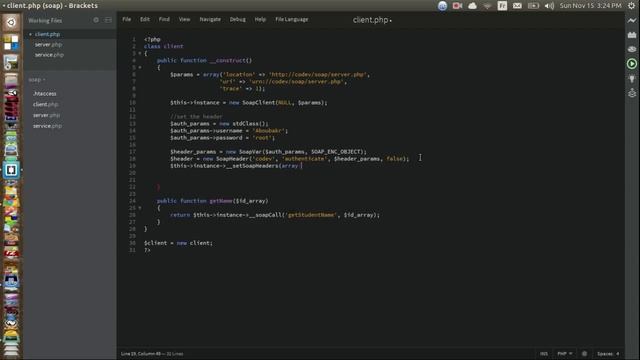The image size is (640, 360).
Task: Click the battery status indicator
Action: 533,6
